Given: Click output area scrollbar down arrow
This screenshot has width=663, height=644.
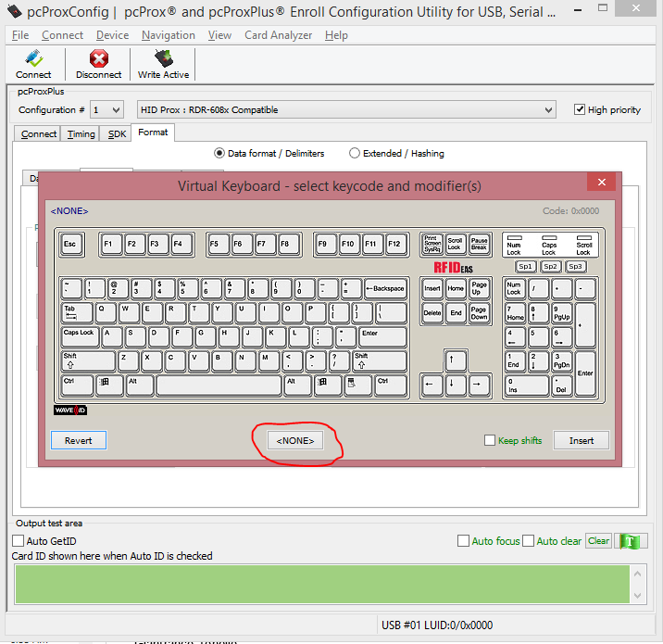Looking at the screenshot, I should click(638, 595).
